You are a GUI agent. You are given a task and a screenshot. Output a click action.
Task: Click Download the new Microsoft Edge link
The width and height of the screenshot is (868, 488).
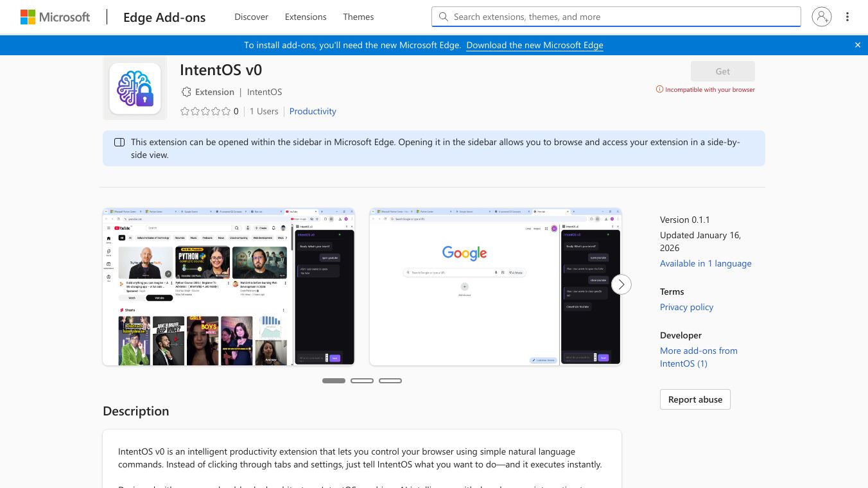coord(534,45)
